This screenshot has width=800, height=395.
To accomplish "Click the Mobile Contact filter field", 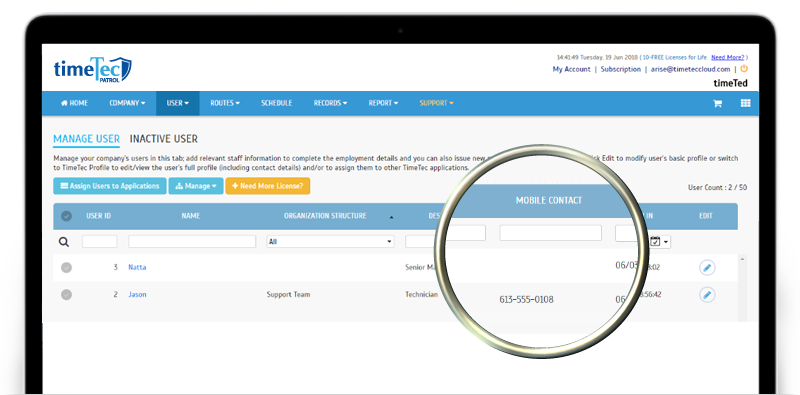I will (551, 233).
